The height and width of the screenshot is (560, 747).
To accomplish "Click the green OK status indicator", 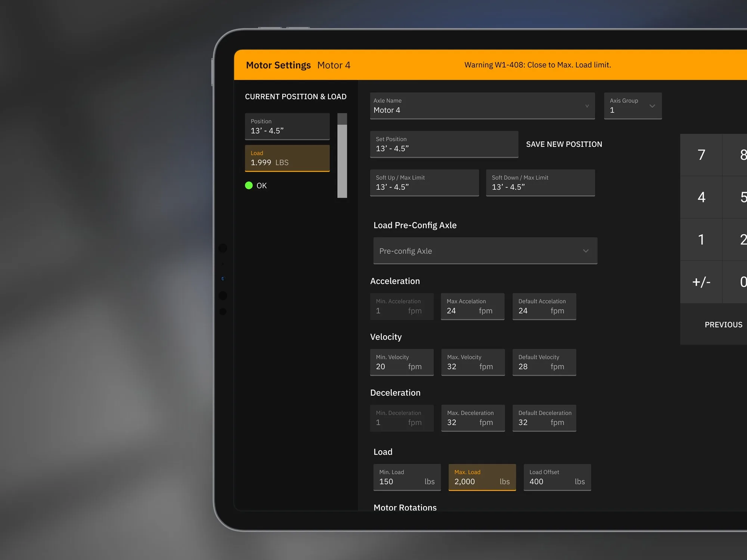I will tap(249, 185).
